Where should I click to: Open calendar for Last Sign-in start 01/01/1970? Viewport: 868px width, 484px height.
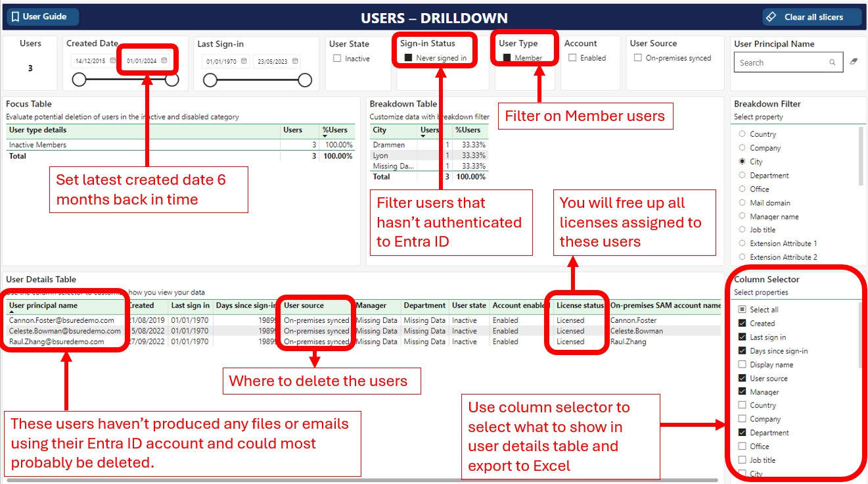(244, 62)
